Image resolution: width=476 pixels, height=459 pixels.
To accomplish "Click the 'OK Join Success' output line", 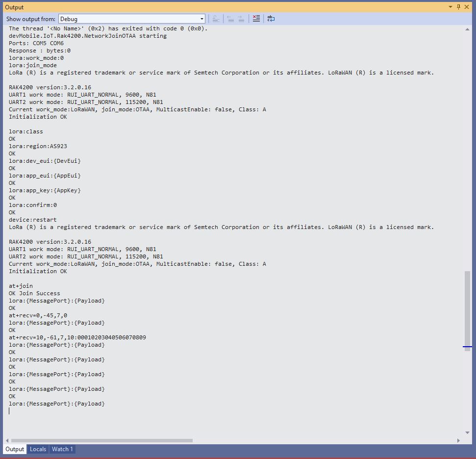I will [34, 293].
